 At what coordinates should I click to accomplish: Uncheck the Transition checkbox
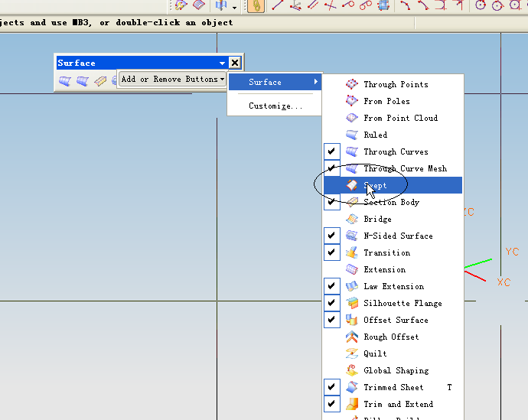pyautogui.click(x=331, y=252)
